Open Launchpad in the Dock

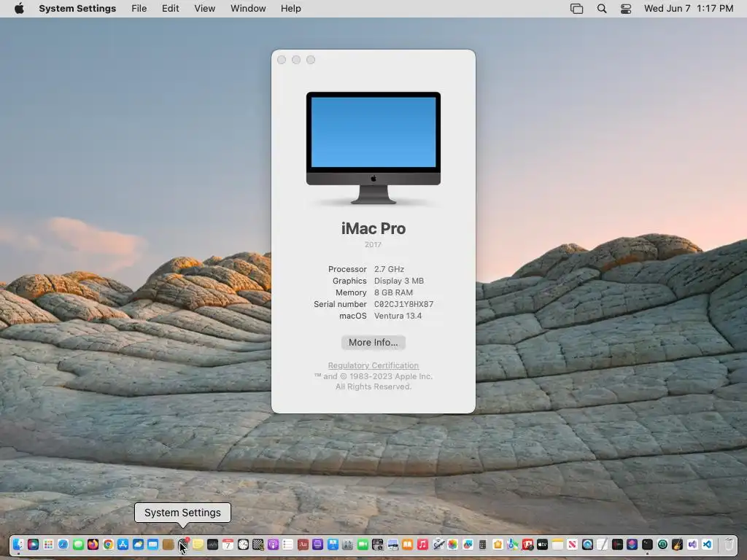click(x=48, y=544)
